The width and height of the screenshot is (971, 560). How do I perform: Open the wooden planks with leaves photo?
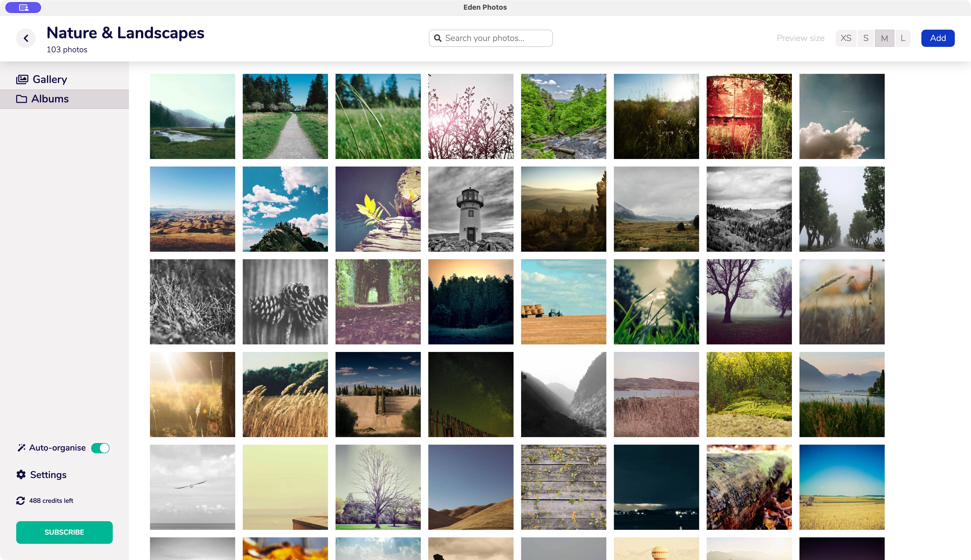click(563, 487)
